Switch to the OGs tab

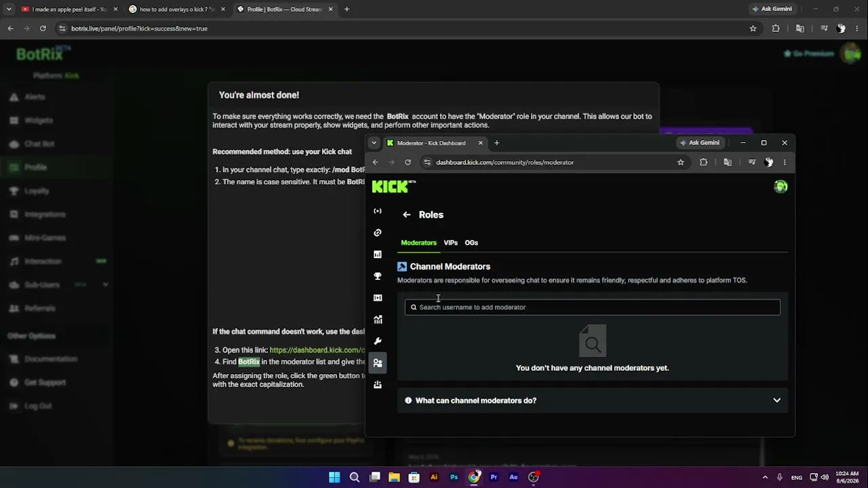pyautogui.click(x=471, y=243)
